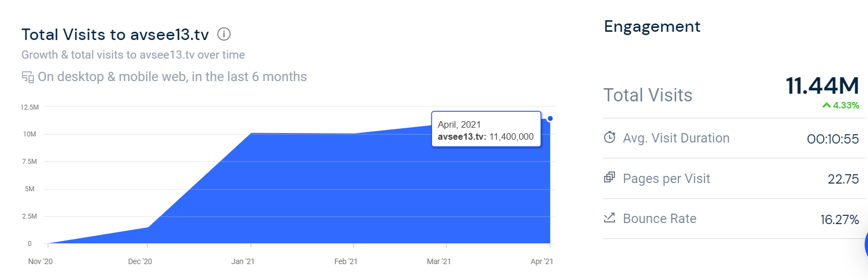Click the Engagement heading
This screenshot has width=868, height=280.
[652, 26]
